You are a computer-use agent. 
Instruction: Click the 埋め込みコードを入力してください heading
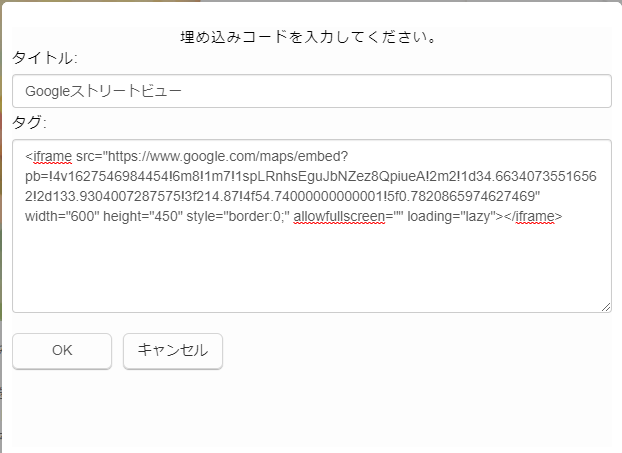[x=309, y=37]
